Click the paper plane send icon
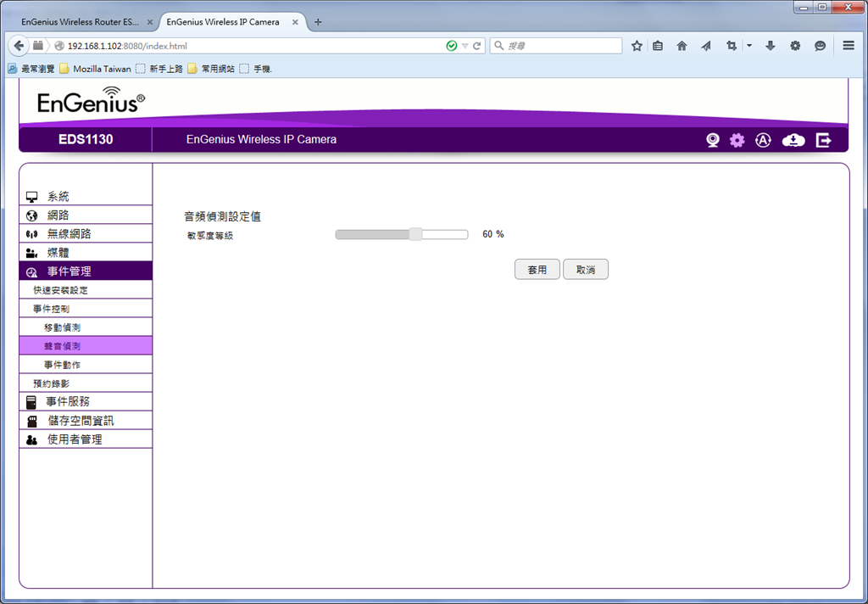Image resolution: width=868 pixels, height=604 pixels. (x=706, y=46)
